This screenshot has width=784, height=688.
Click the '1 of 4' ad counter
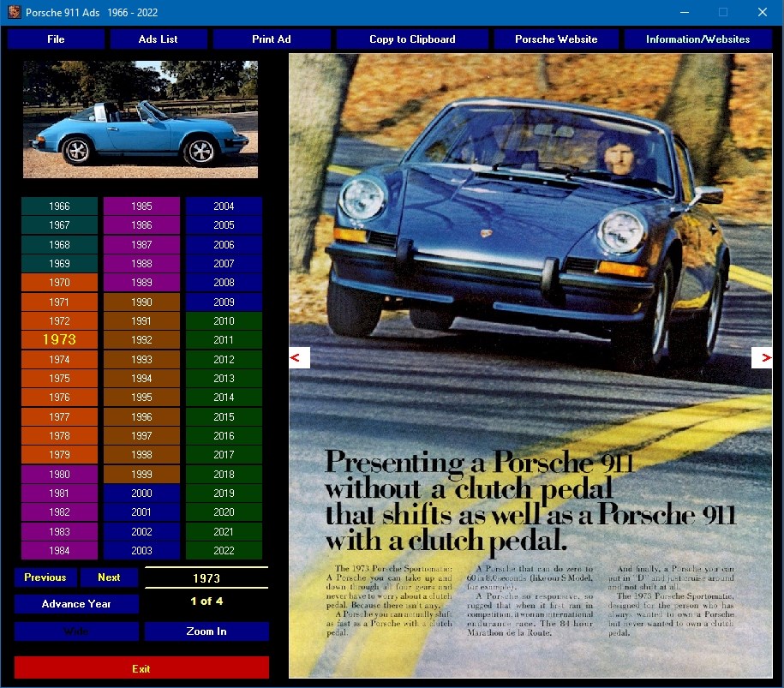point(206,601)
